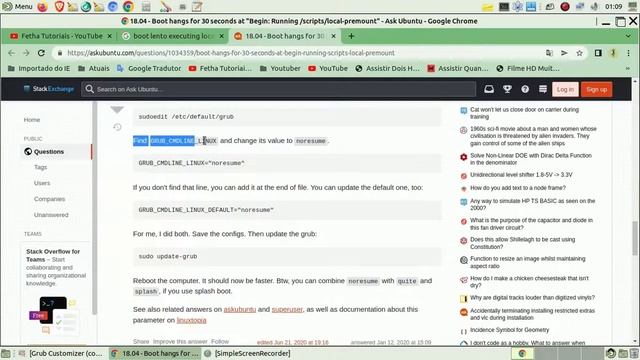Open 'Why are digital tracks louder' question
640x360 pixels.
tap(532, 298)
